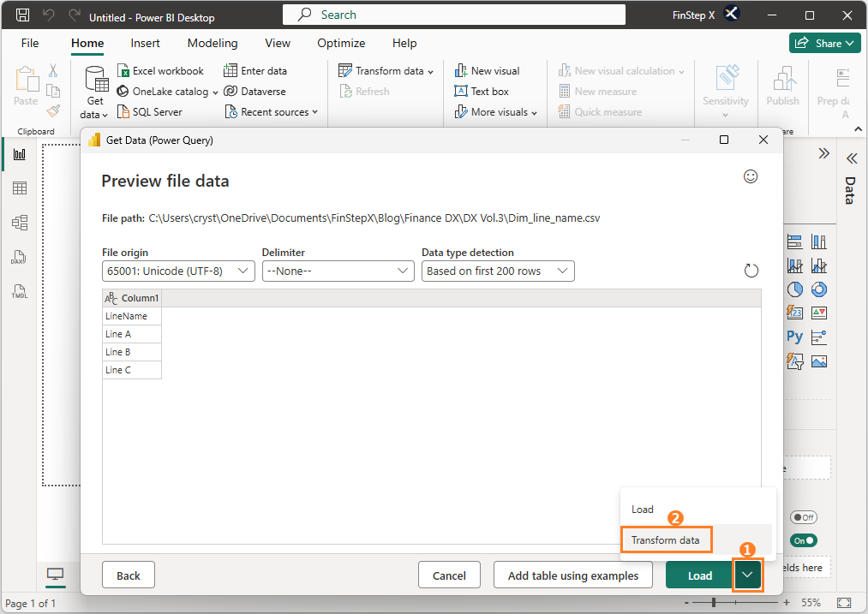Add a New visual

point(488,71)
